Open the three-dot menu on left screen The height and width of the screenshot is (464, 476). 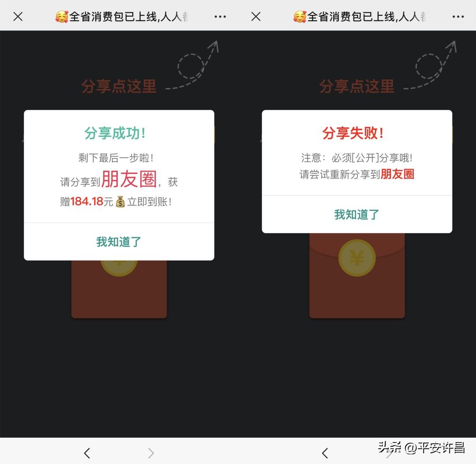220,17
